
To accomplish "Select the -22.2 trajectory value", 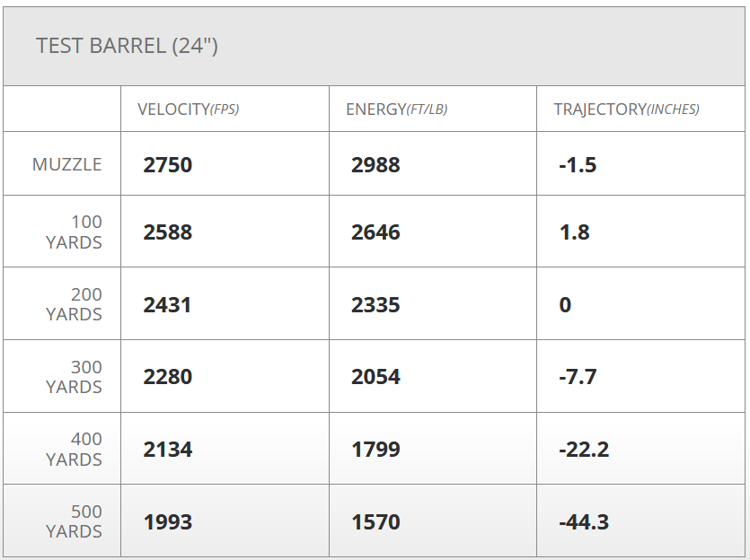I will [584, 450].
